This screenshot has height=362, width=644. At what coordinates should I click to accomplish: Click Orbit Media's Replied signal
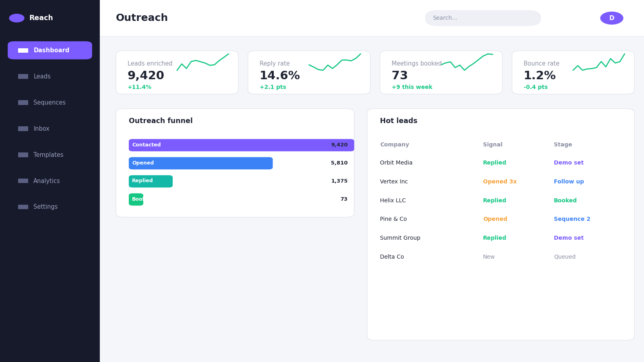click(x=495, y=162)
